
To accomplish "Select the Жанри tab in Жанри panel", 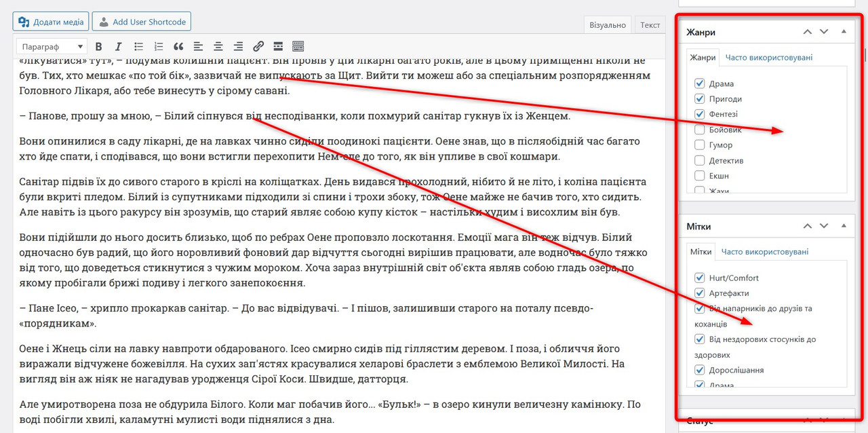I will tap(703, 58).
